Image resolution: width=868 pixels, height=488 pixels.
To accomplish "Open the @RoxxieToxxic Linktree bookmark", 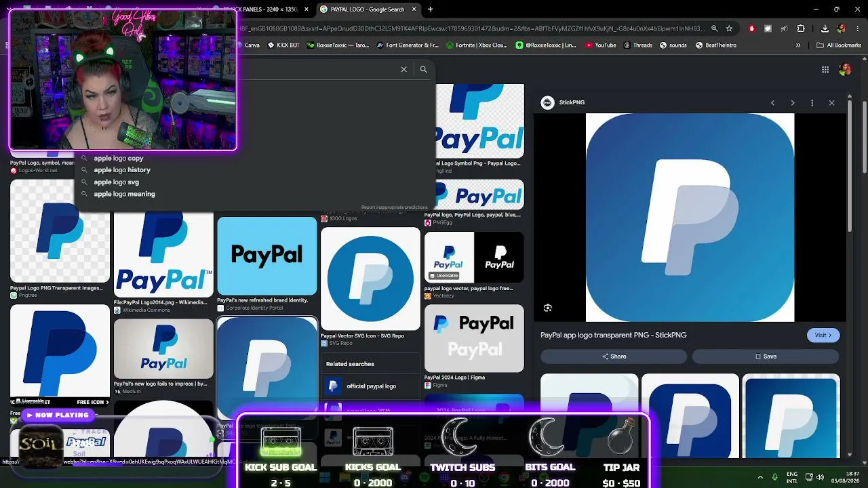I will pos(546,45).
